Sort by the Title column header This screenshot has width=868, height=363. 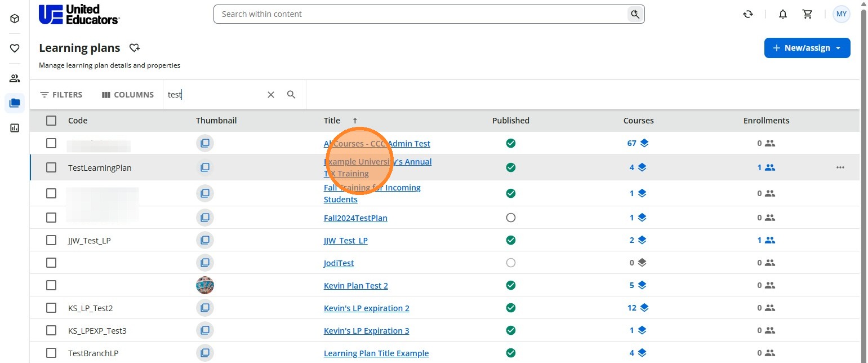click(332, 120)
